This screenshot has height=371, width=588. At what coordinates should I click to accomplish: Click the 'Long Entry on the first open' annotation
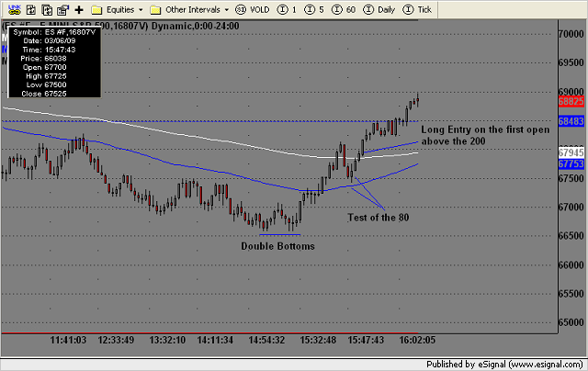[x=485, y=129]
